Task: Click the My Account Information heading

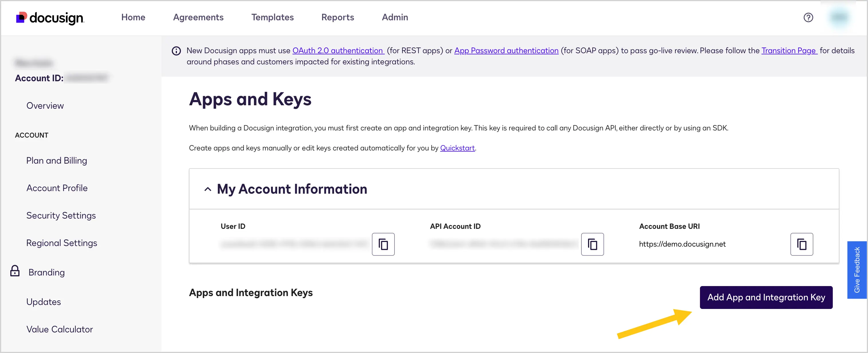Action: 292,189
